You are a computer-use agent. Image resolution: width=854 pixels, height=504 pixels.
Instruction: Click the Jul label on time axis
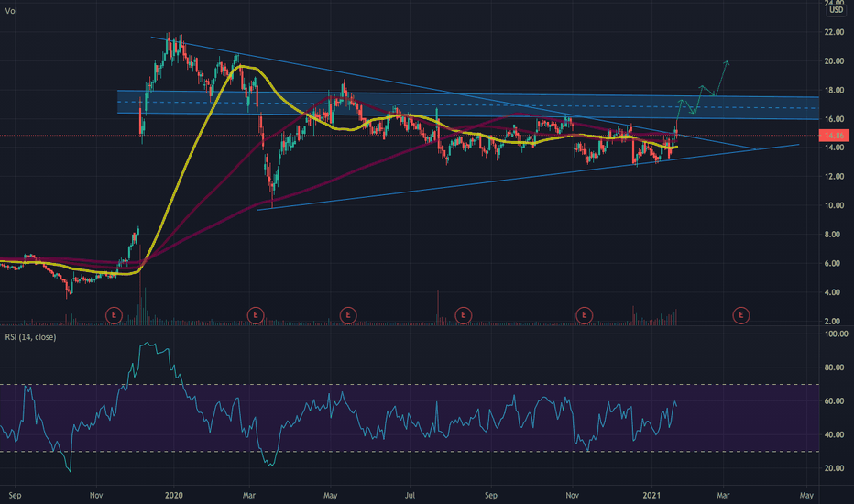410,495
